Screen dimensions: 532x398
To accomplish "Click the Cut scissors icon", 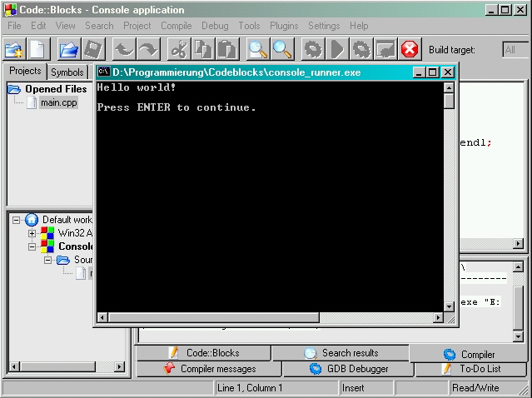I will tap(179, 49).
